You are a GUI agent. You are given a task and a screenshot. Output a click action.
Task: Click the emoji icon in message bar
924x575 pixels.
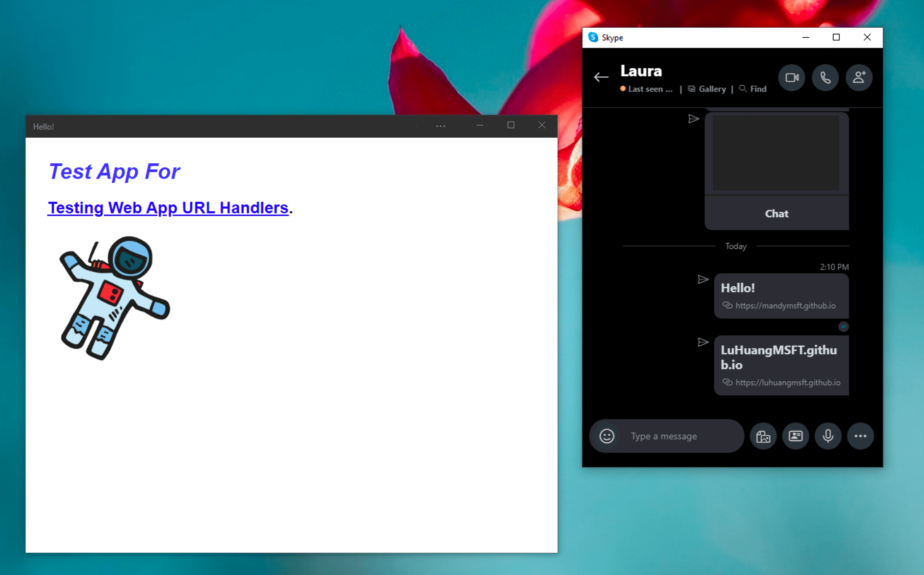click(x=606, y=435)
